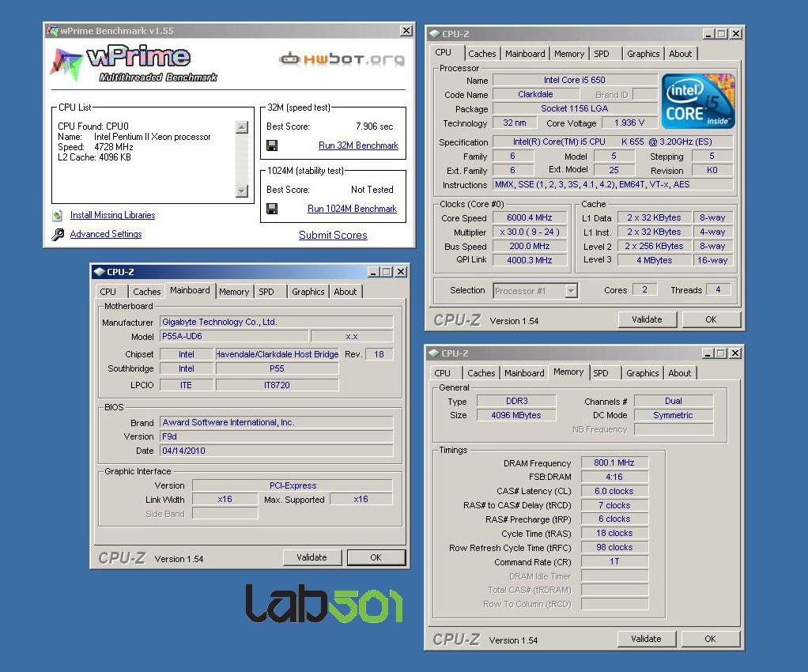Click Validate in CPU-Z processor window
This screenshot has height=672, width=808.
click(647, 319)
